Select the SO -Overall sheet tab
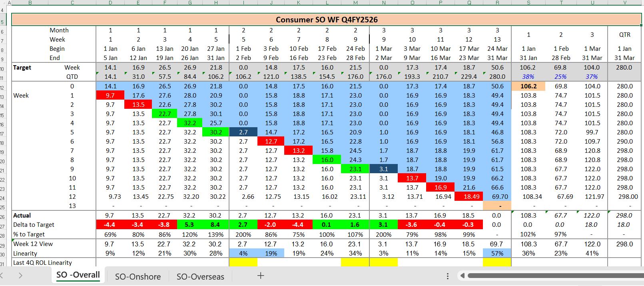 (78, 275)
